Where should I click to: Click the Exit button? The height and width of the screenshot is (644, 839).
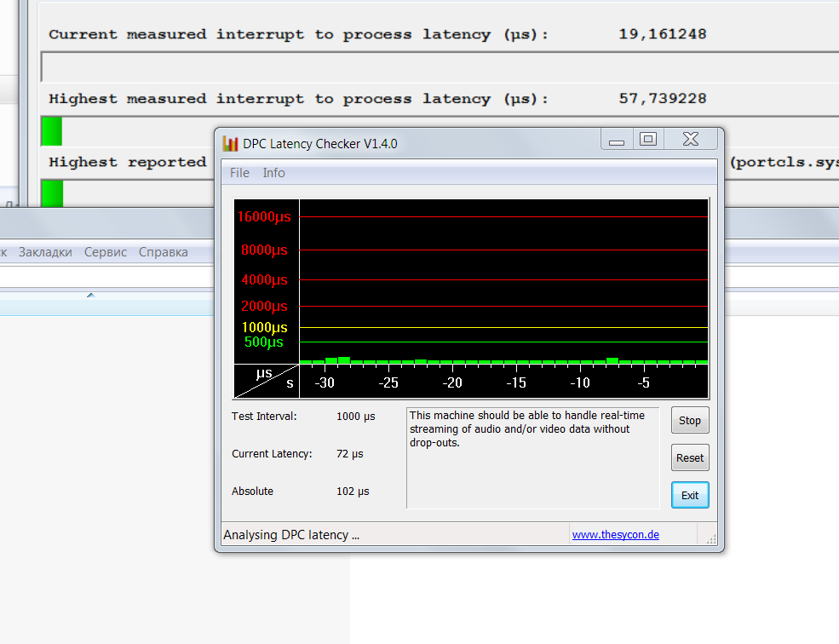point(690,495)
